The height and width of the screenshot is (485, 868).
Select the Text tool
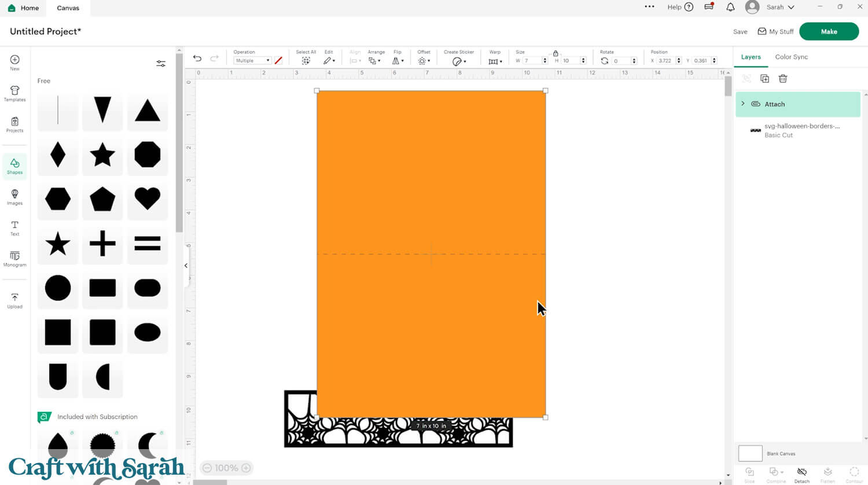tap(14, 228)
